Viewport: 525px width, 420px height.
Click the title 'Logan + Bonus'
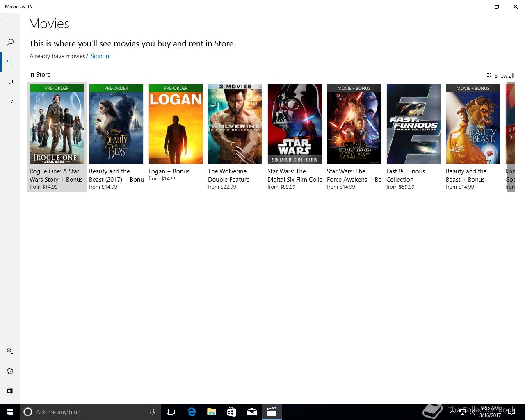pyautogui.click(x=169, y=171)
